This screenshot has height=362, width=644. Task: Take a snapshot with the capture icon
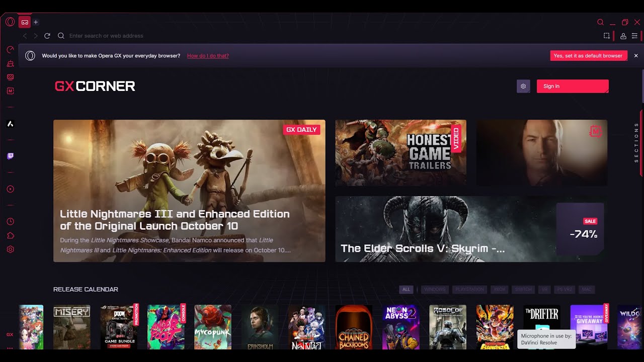pyautogui.click(x=607, y=36)
